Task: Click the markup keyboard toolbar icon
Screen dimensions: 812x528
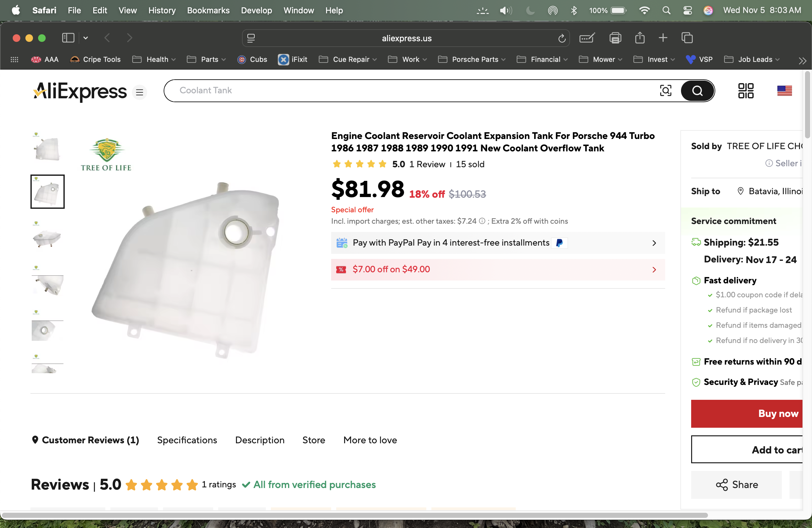Action: point(587,38)
